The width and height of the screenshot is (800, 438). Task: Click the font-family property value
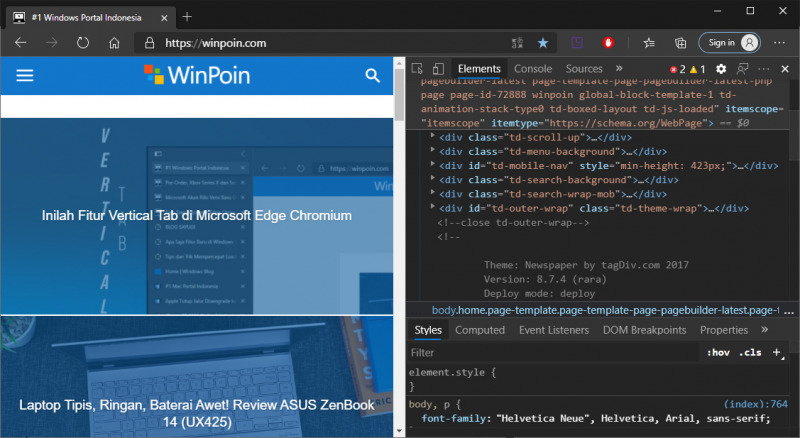(633, 419)
